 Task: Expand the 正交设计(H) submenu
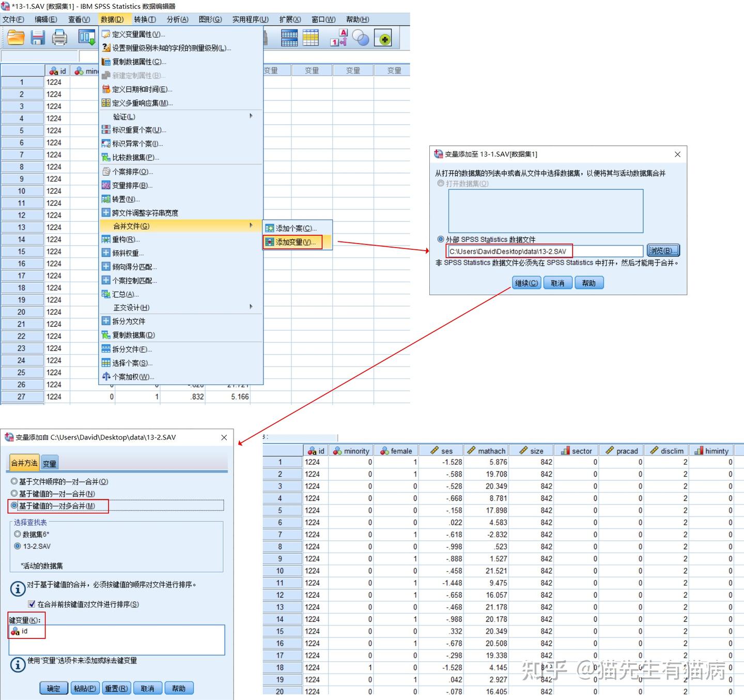[x=130, y=307]
